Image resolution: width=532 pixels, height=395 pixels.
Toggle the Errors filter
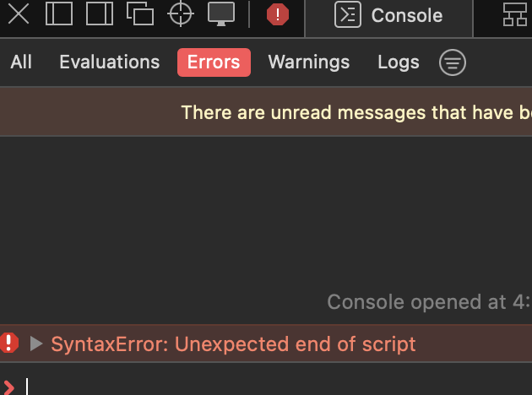[x=214, y=62]
